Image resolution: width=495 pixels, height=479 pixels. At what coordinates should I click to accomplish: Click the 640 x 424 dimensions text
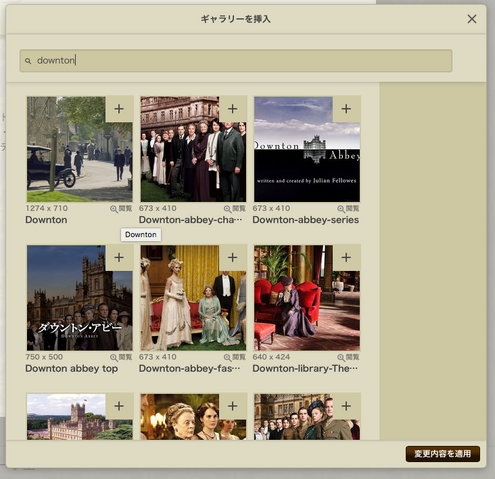(271, 357)
